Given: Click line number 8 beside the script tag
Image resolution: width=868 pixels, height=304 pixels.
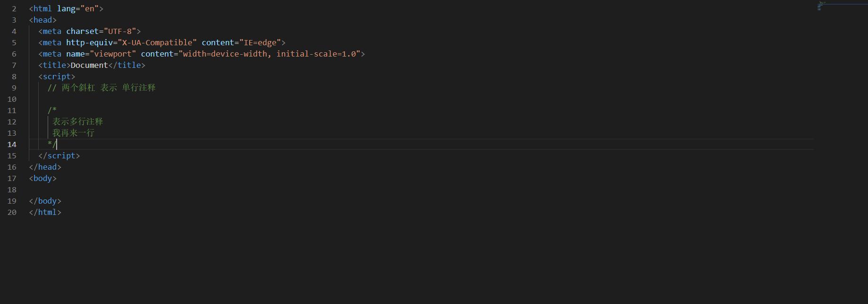Looking at the screenshot, I should [x=14, y=76].
